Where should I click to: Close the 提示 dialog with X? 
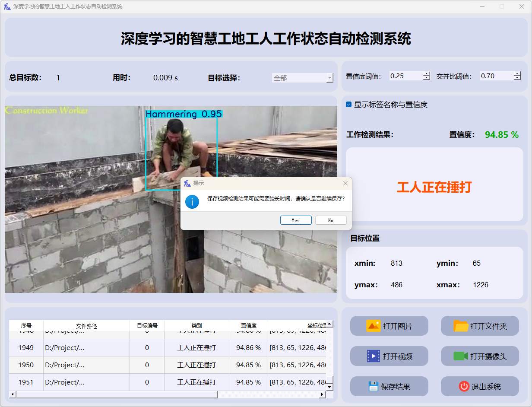[x=345, y=183]
